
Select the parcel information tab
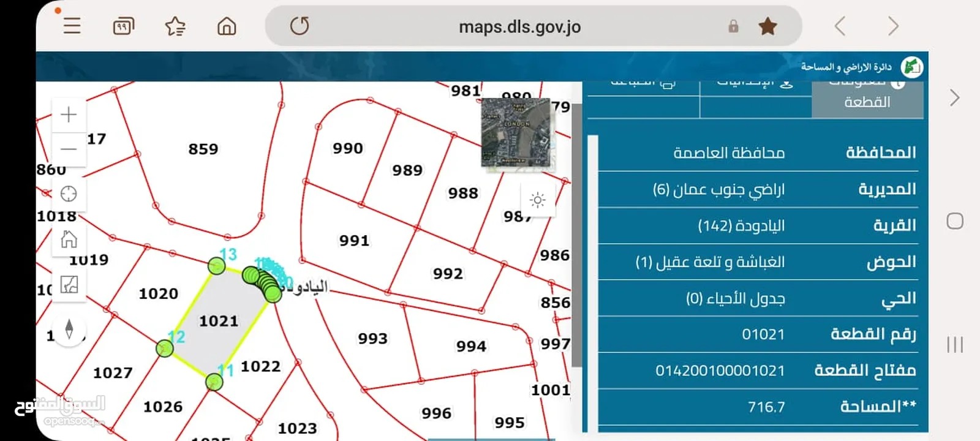point(867,99)
